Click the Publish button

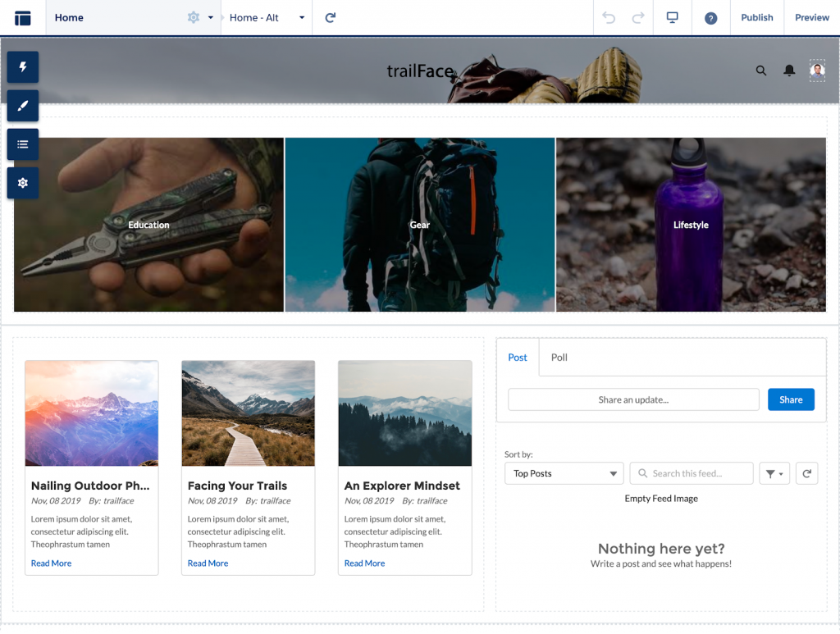(x=756, y=17)
